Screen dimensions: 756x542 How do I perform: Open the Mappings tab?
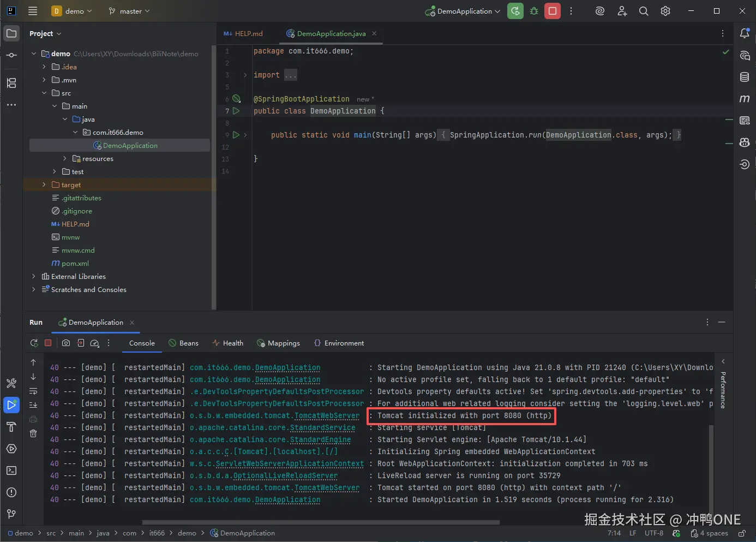coord(278,343)
